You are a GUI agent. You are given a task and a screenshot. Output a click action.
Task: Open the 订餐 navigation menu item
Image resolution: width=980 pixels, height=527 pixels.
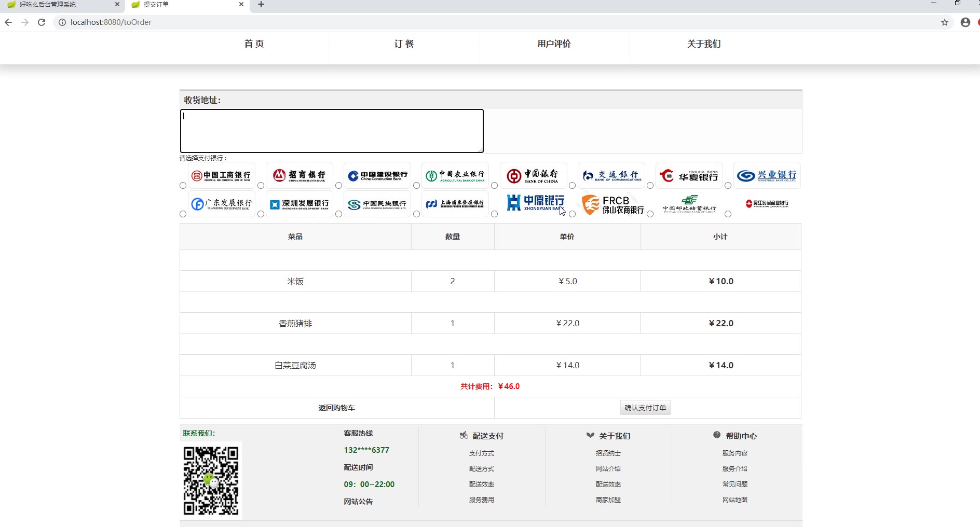pyautogui.click(x=404, y=44)
